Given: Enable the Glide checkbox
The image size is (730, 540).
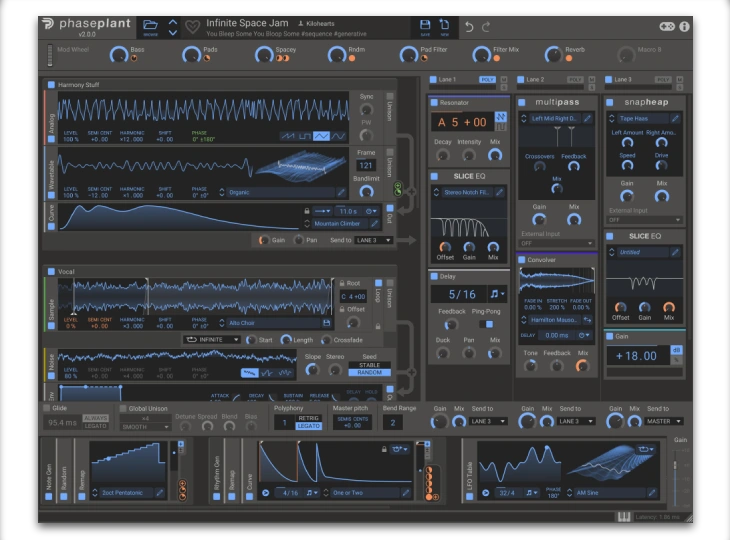Looking at the screenshot, I should click(47, 408).
